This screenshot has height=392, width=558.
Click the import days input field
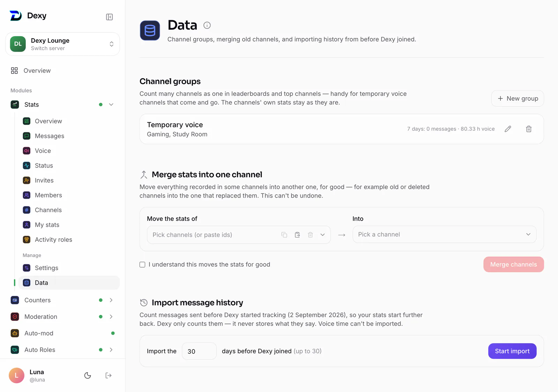[199, 351]
